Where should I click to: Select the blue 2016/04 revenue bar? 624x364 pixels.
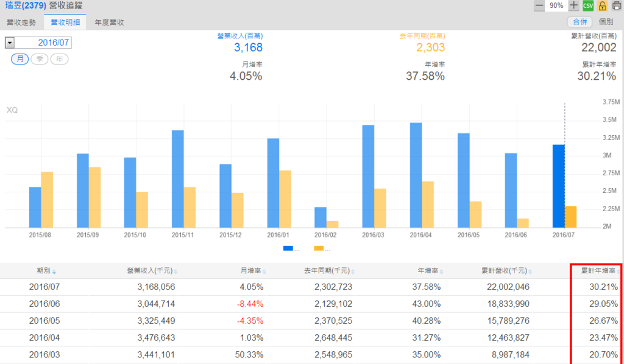click(416, 175)
